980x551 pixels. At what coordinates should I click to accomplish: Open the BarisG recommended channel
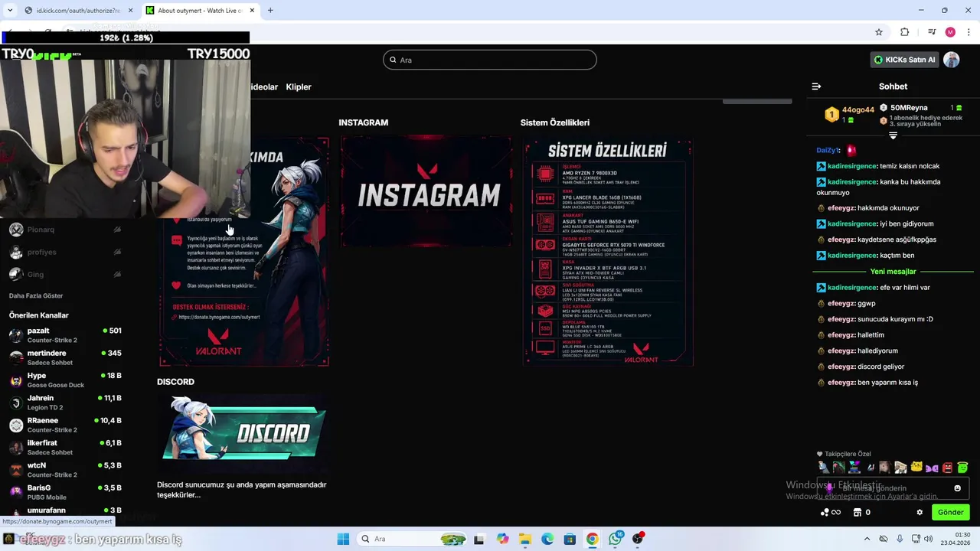tap(65, 492)
